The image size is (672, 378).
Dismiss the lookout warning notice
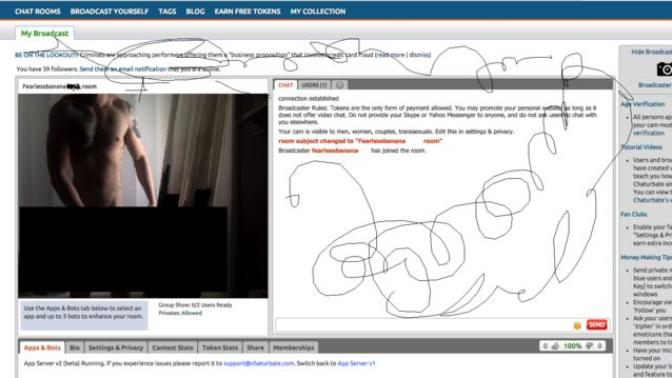[x=419, y=55]
